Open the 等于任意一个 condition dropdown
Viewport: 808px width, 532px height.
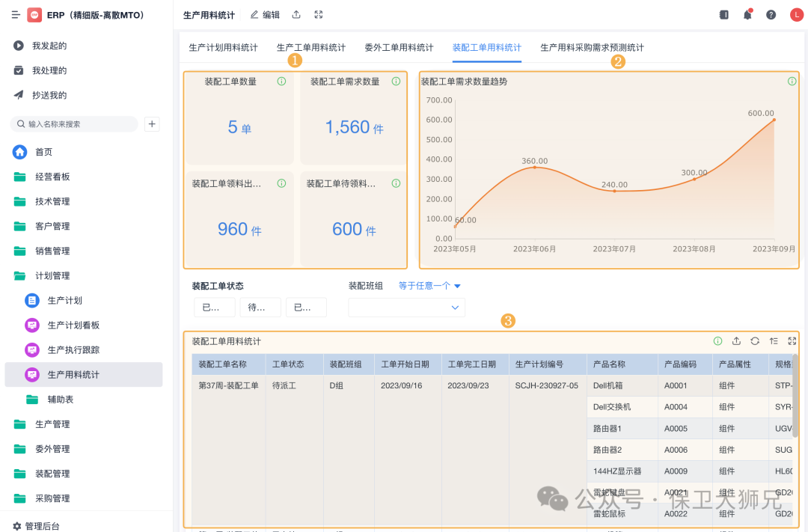coord(429,286)
